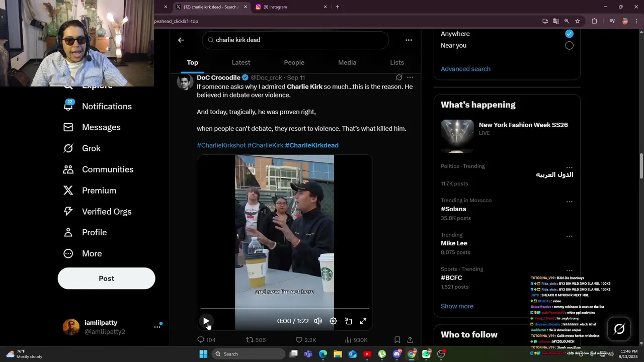The image size is (644, 362).
Task: Open a new browser tab
Action: [337, 7]
